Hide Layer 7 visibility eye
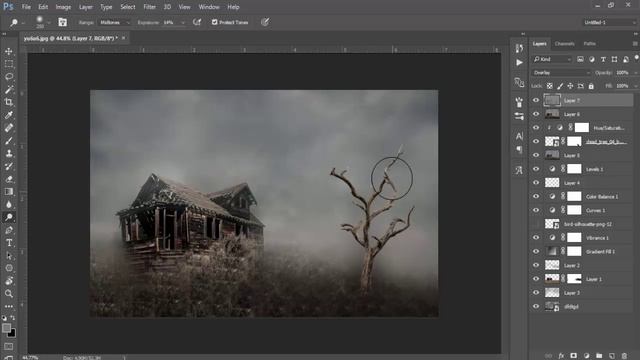Viewport: 640px width, 360px height. tap(536, 100)
